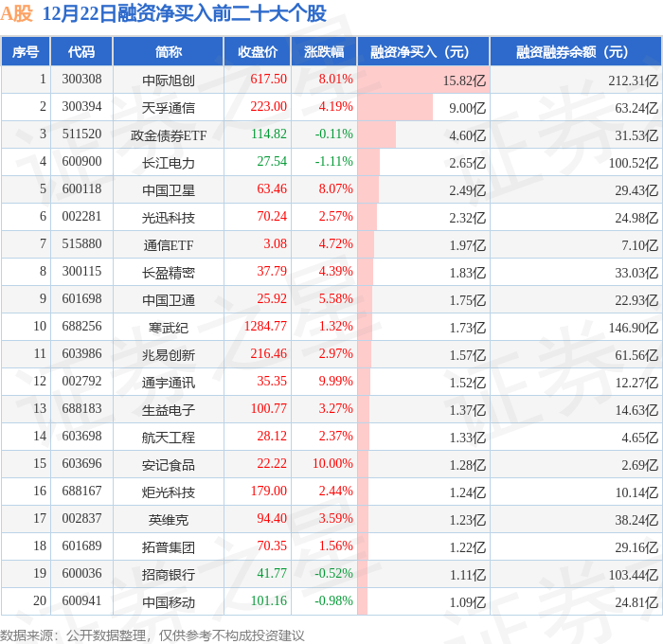Select the name 长盈精密
This screenshot has height=644, width=663.
[x=169, y=273]
